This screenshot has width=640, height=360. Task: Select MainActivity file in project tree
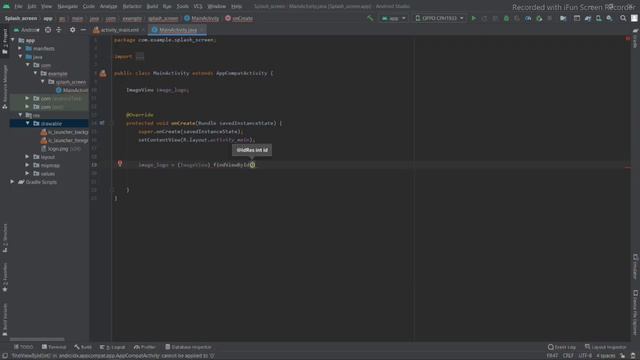[x=72, y=90]
